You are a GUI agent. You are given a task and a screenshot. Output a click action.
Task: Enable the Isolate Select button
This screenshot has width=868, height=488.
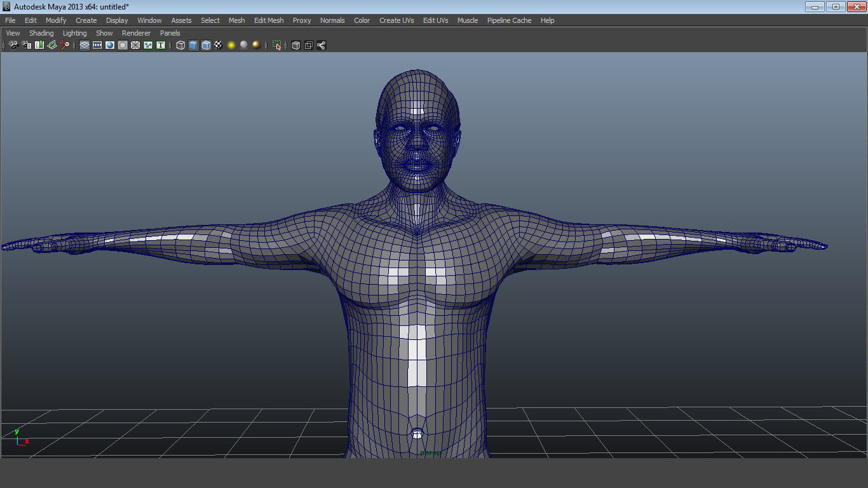(275, 45)
